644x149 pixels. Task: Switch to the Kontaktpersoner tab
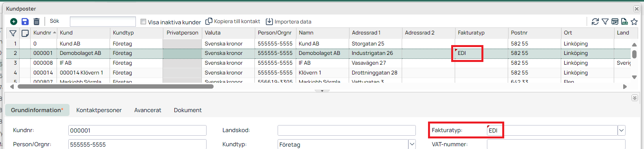tap(99, 110)
